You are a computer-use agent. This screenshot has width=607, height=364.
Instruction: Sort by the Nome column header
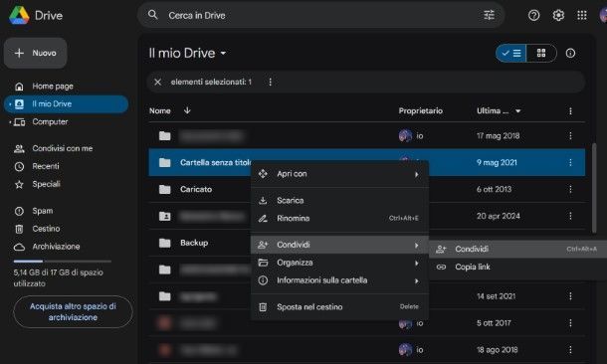tap(160, 111)
